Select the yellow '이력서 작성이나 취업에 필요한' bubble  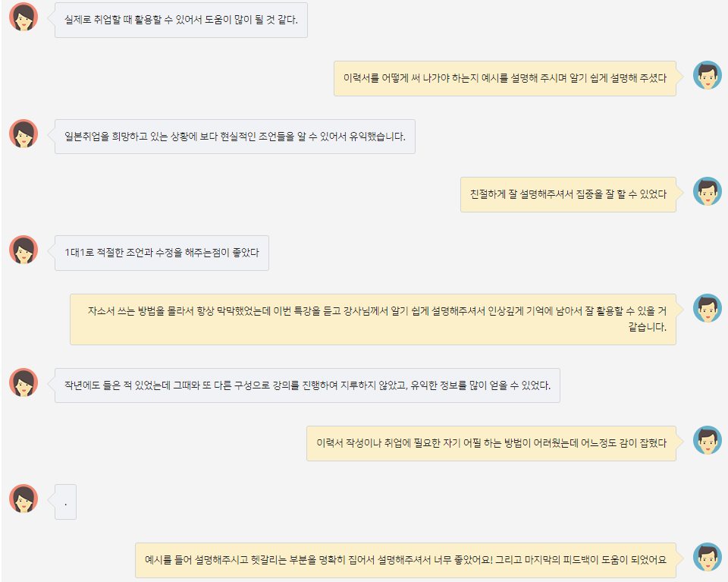[x=491, y=444]
